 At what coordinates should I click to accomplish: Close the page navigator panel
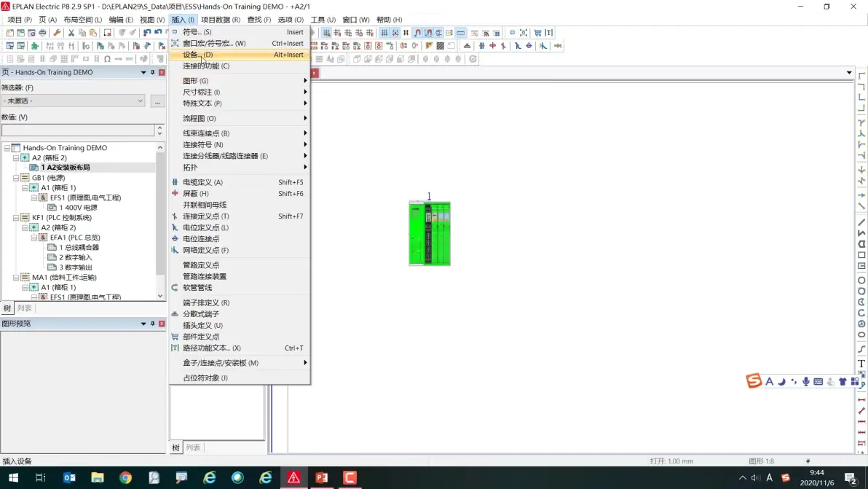[162, 72]
